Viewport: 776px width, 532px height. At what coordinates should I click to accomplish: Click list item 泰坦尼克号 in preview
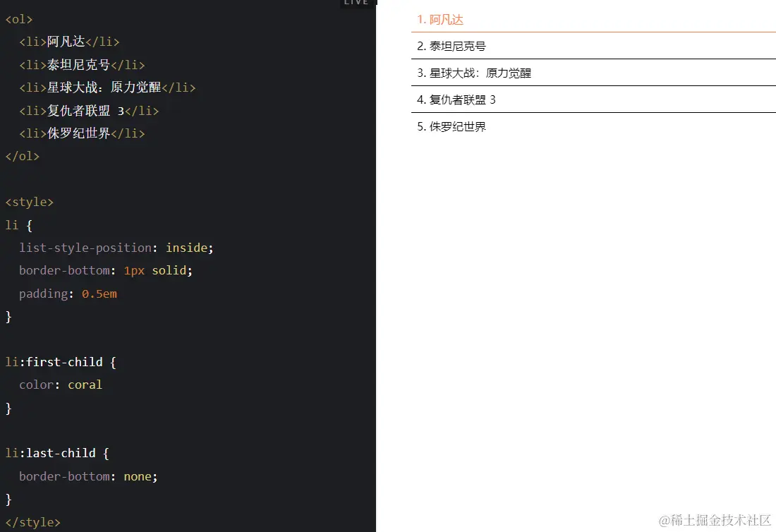pos(593,46)
